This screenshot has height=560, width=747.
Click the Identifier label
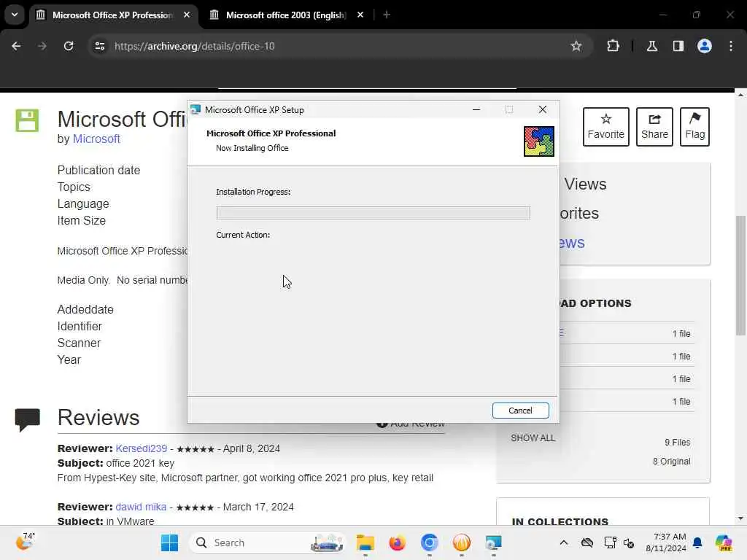coord(80,326)
